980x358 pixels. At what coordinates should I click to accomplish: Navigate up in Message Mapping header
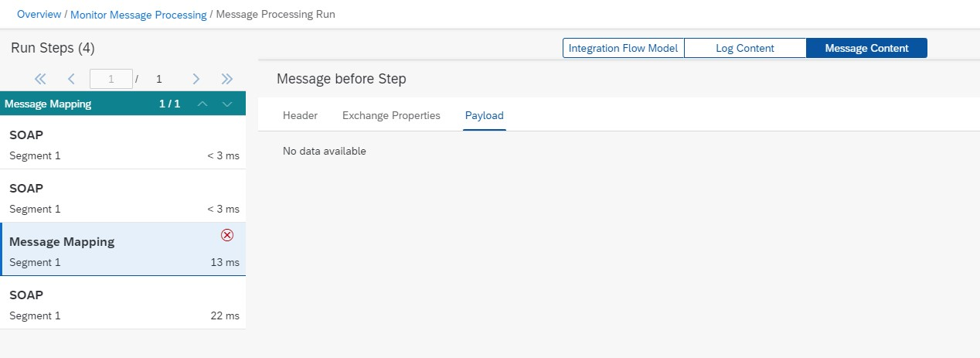pyautogui.click(x=202, y=104)
